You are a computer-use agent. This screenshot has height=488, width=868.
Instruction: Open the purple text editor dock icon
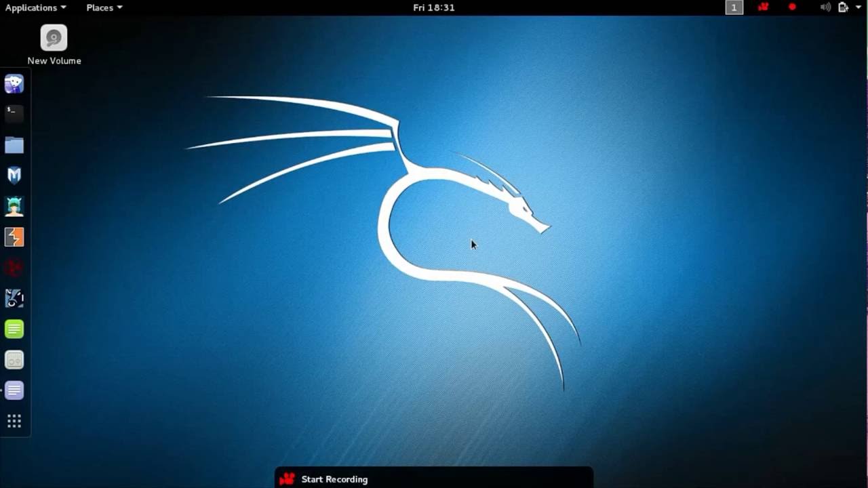tap(14, 390)
